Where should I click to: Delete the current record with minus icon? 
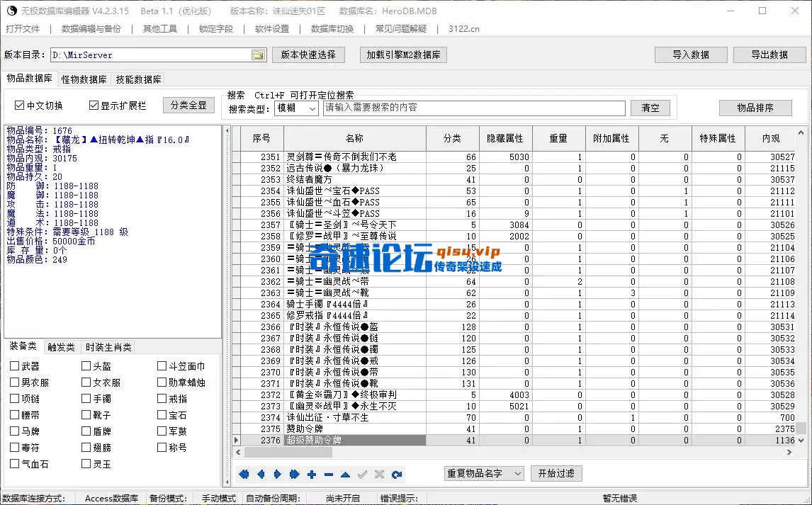point(327,474)
